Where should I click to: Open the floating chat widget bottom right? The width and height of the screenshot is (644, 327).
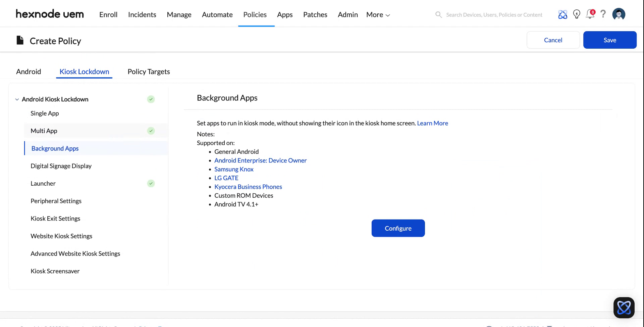pos(624,307)
